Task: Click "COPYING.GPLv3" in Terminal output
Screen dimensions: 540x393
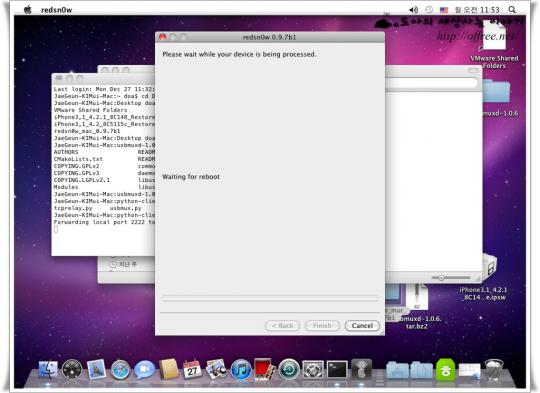Action: click(x=76, y=173)
